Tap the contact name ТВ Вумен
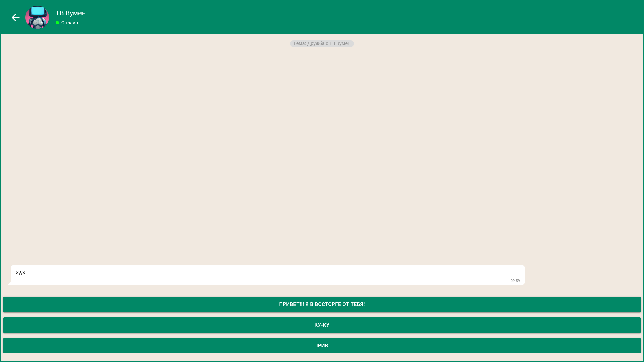 70,13
